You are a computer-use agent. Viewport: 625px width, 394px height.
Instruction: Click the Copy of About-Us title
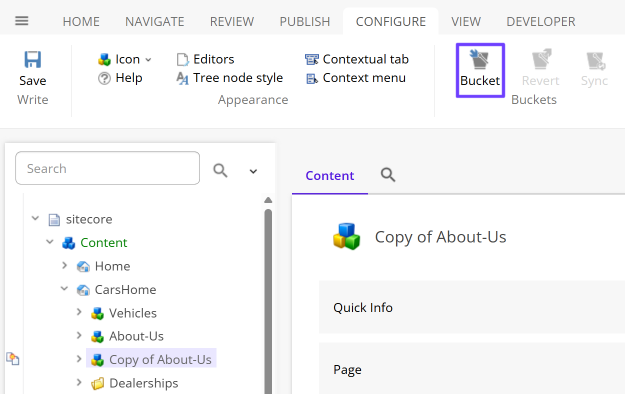[440, 237]
